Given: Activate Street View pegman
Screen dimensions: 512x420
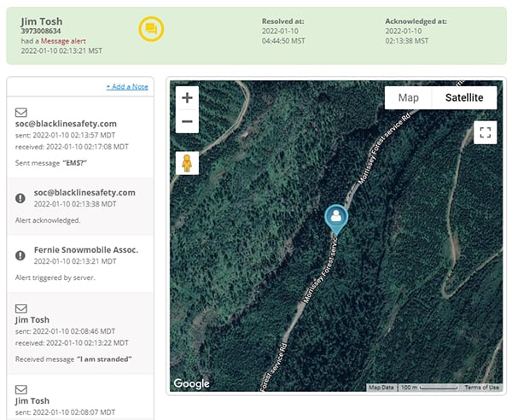Looking at the screenshot, I should point(187,163).
